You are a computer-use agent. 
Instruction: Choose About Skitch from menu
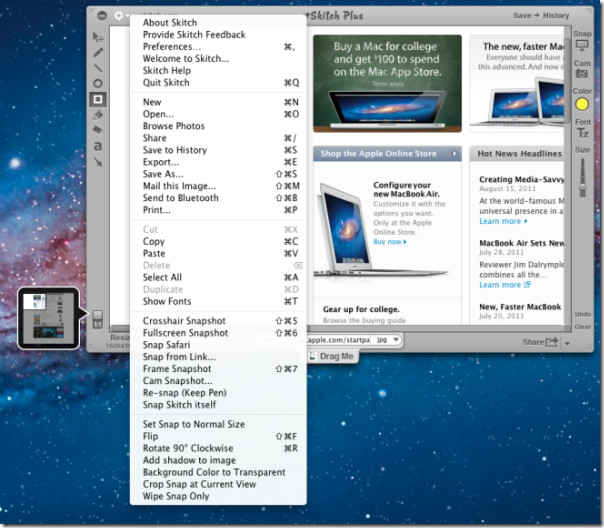click(218, 22)
